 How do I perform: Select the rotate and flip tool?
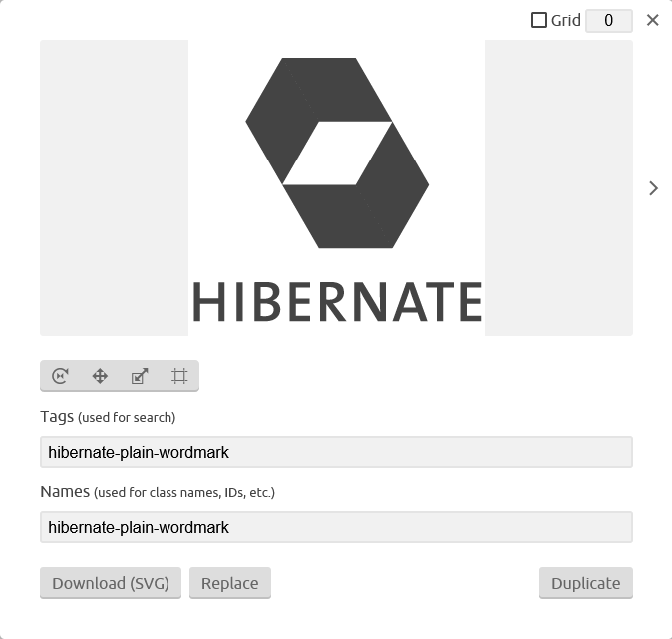(60, 376)
